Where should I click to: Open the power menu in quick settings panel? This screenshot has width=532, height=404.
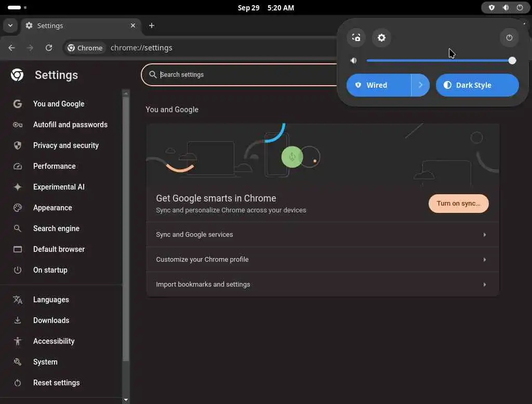(509, 38)
